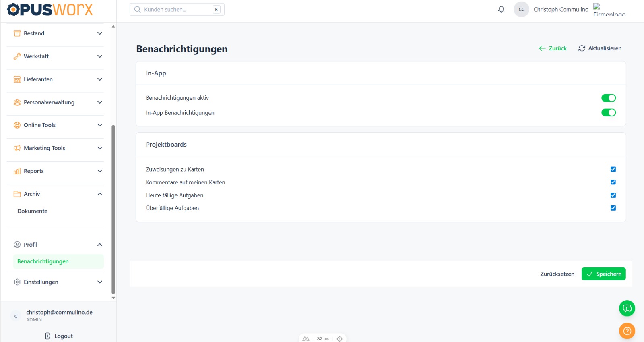Screen dimensions: 644x342
Task: Toggle off Benachrichtigungen aktiv switch
Action: pyautogui.click(x=608, y=98)
